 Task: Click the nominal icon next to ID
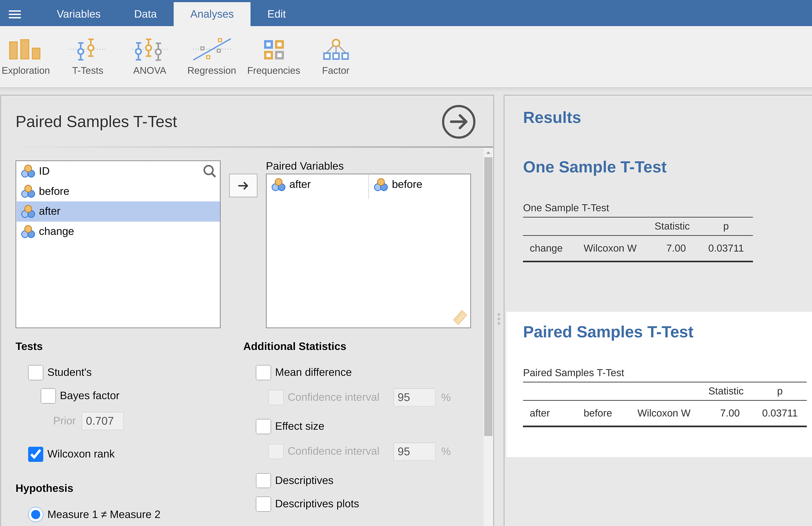tap(28, 171)
